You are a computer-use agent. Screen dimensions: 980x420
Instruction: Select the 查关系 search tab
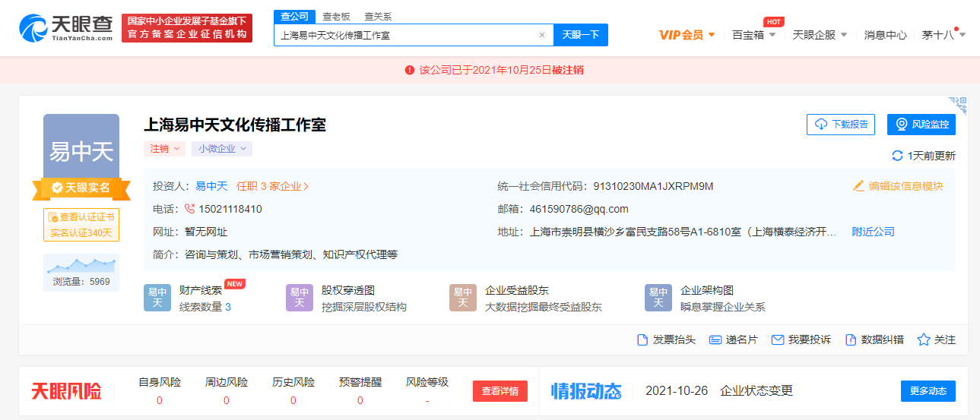coord(378,16)
